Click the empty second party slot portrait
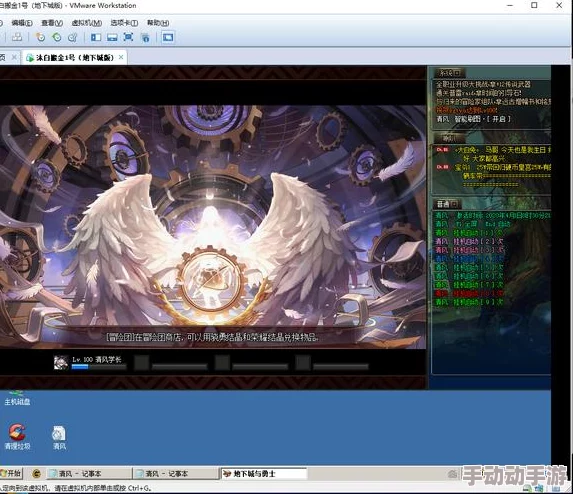The width and height of the screenshot is (573, 494). [x=141, y=362]
